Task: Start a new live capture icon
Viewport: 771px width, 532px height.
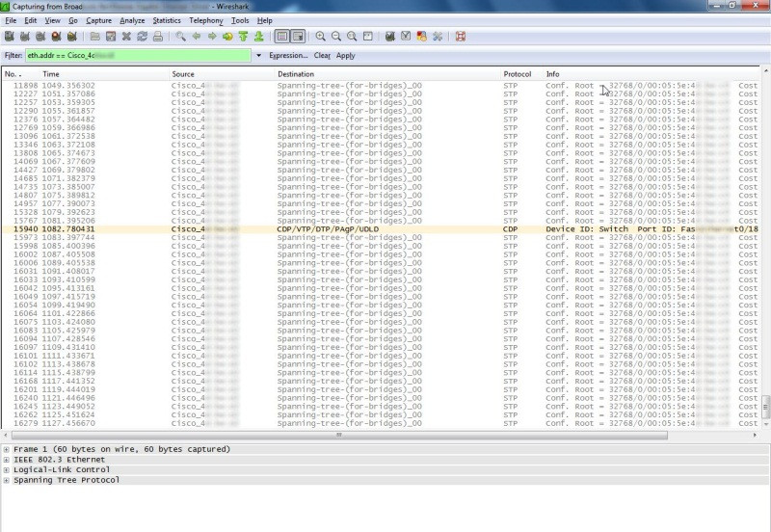Action: 40,37
